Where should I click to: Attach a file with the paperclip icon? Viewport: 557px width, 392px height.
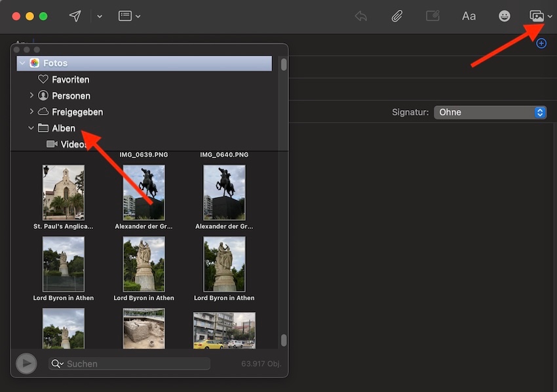[x=397, y=16]
